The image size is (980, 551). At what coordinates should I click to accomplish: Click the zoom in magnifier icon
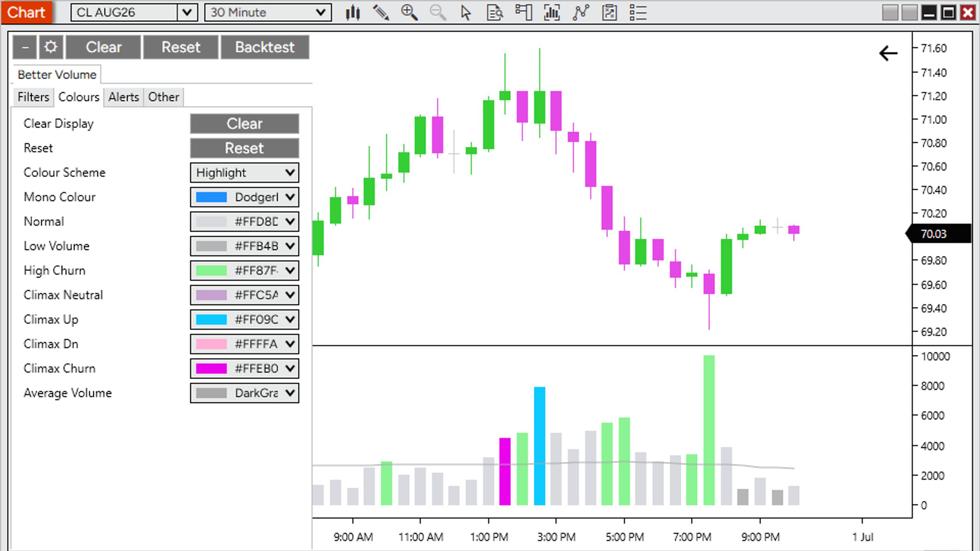pos(409,13)
